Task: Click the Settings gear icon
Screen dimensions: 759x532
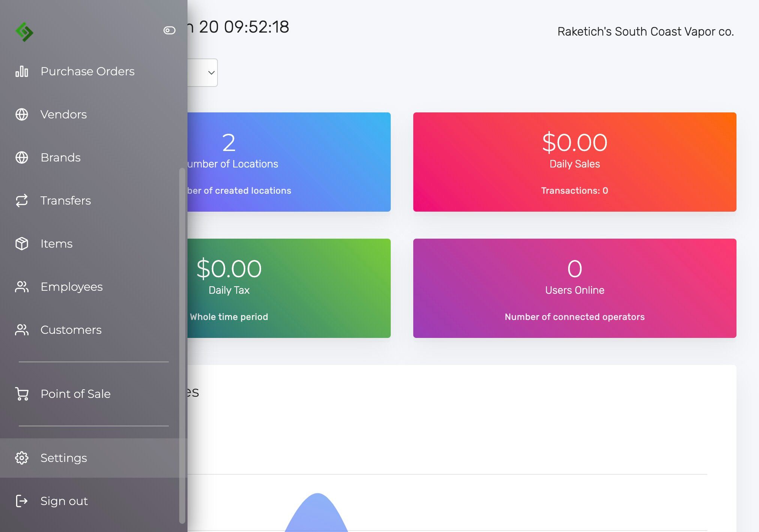Action: point(22,458)
